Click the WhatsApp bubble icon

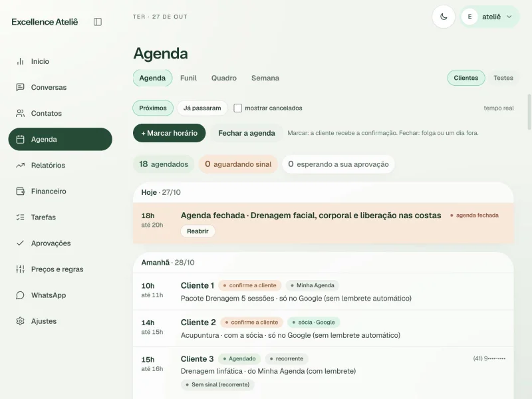coord(21,295)
